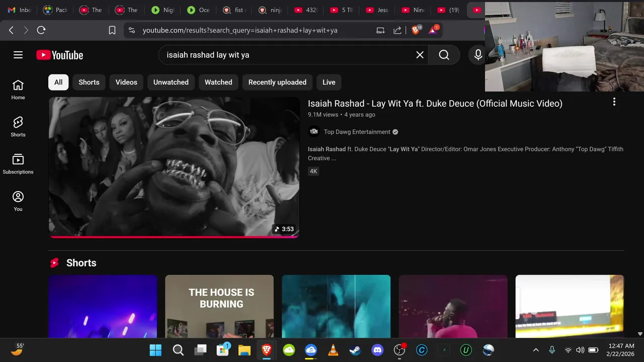The width and height of the screenshot is (644, 362).
Task: Switch to the Pack browser tab
Action: point(55,10)
